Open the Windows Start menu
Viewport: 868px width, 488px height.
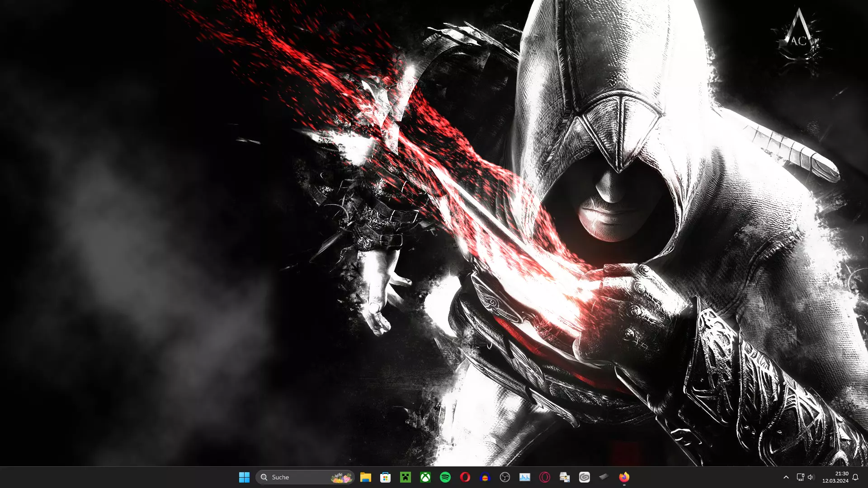(x=244, y=477)
